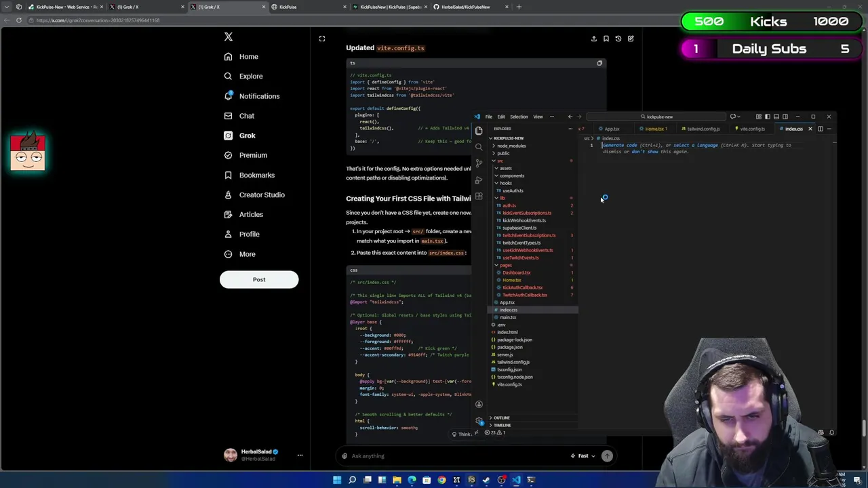Click send arrow button in Grok input
Image resolution: width=868 pixels, height=488 pixels.
pyautogui.click(x=607, y=456)
